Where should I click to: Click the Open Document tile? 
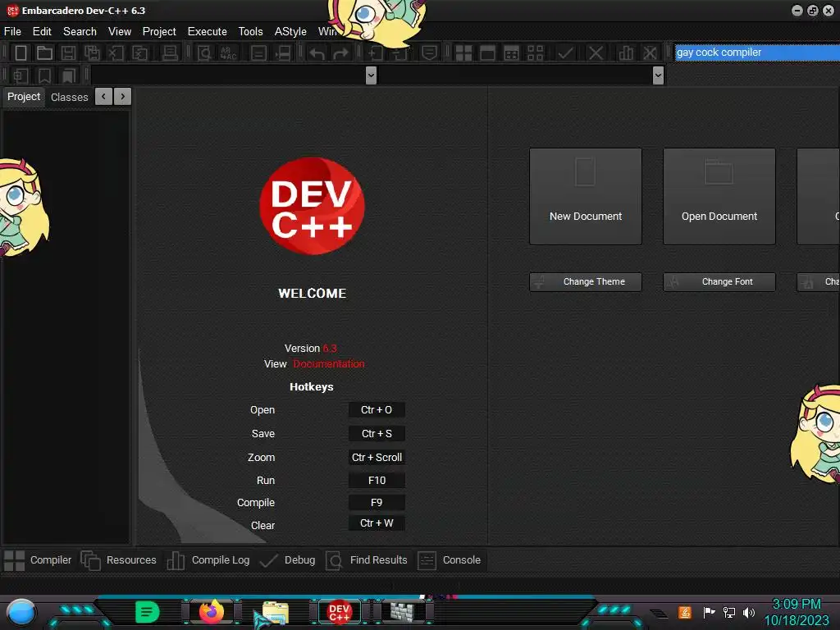[719, 197]
